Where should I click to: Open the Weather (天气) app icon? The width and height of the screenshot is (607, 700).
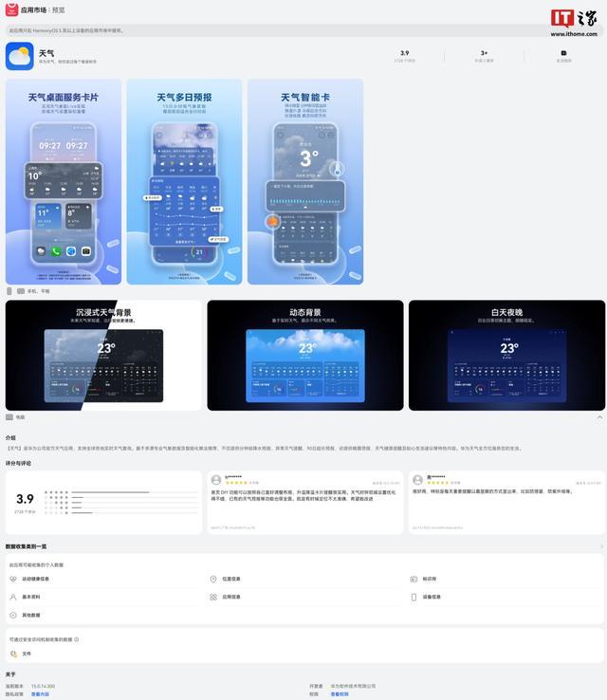click(x=20, y=56)
